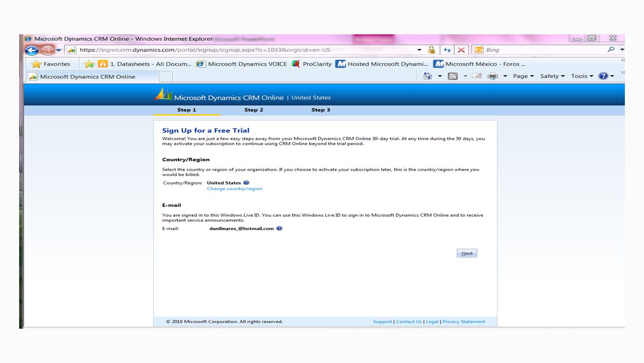This screenshot has width=644, height=363.
Task: Go back using the browser Back arrow
Action: (31, 50)
